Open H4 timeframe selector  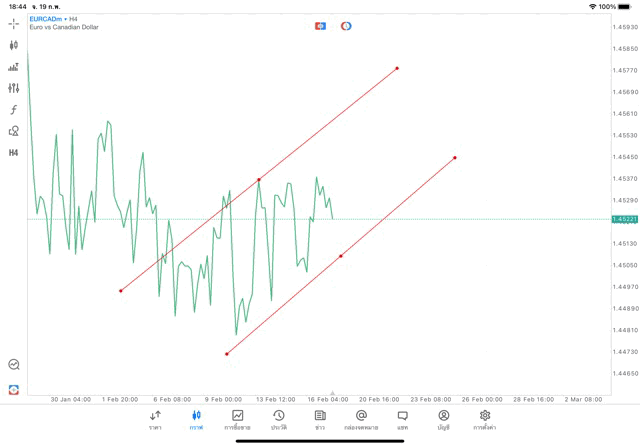coord(13,153)
